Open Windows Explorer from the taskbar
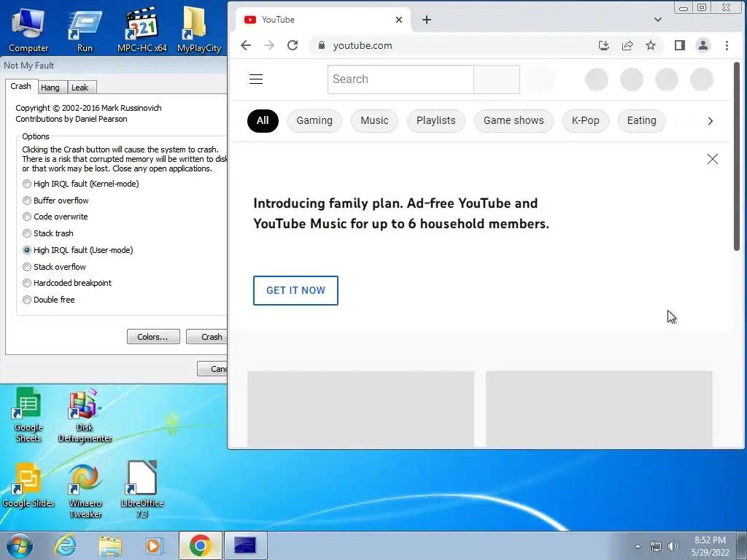The width and height of the screenshot is (747, 560). [x=110, y=545]
